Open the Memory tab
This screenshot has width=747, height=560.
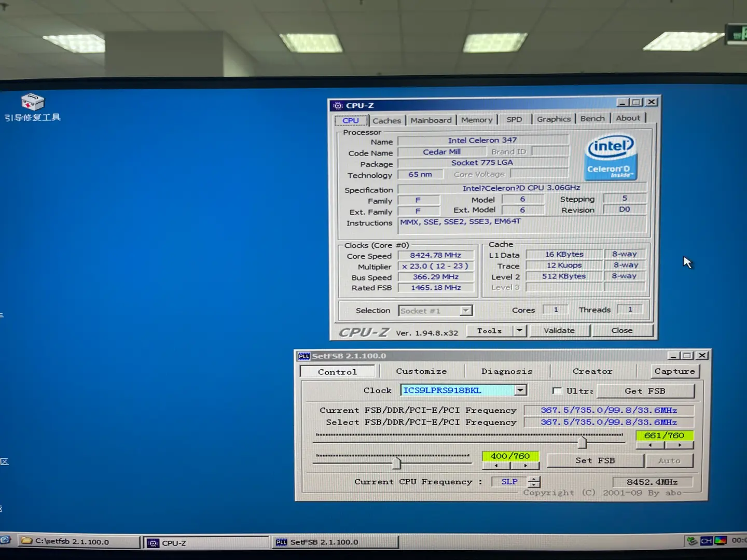(x=477, y=120)
